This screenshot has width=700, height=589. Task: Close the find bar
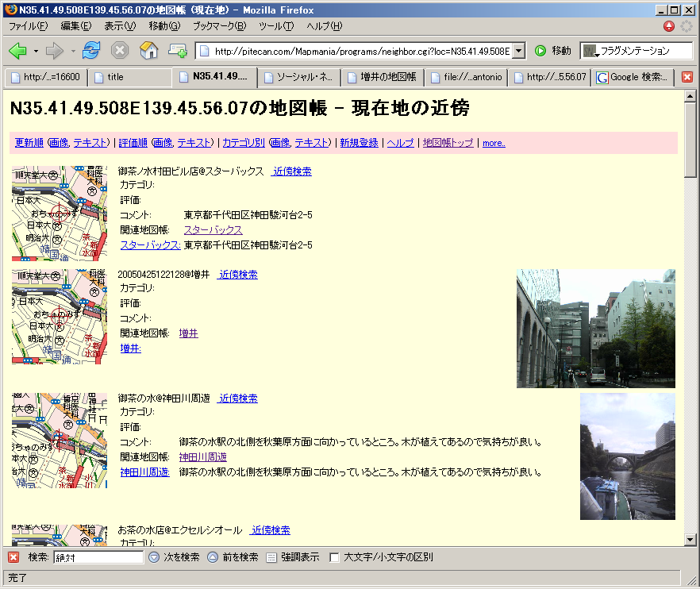click(13, 557)
